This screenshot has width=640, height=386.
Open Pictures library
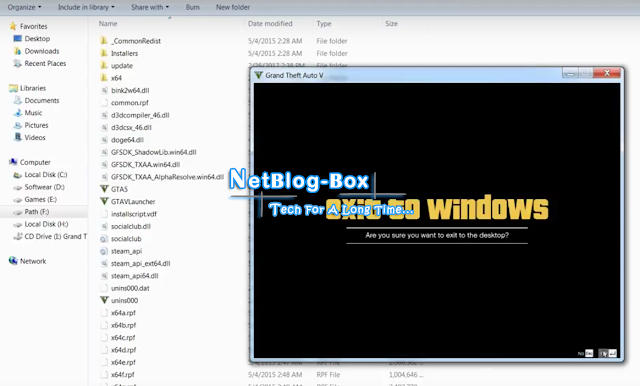36,125
